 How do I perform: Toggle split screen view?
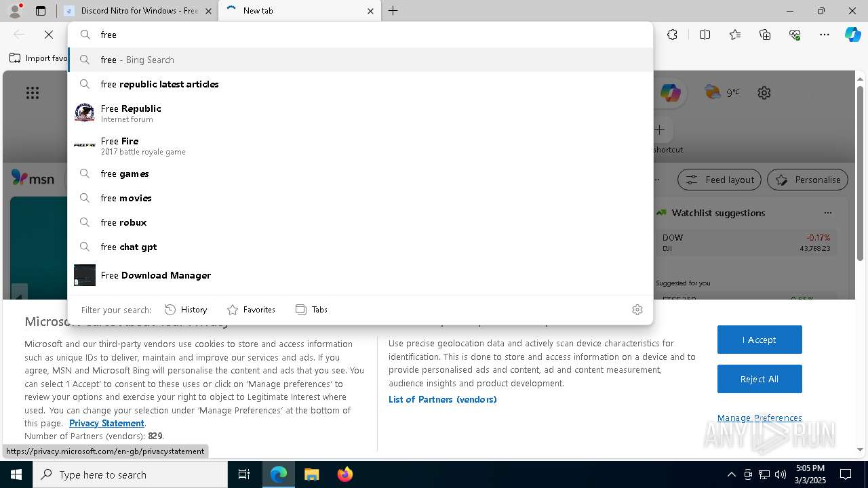(705, 35)
